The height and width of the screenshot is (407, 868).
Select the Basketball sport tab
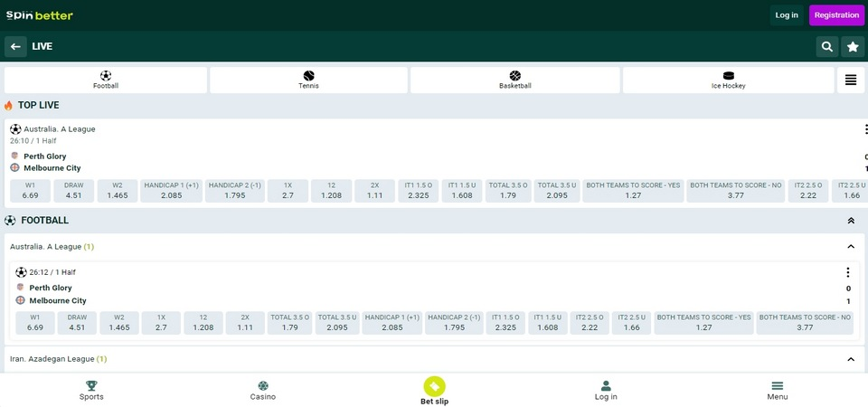coord(514,80)
